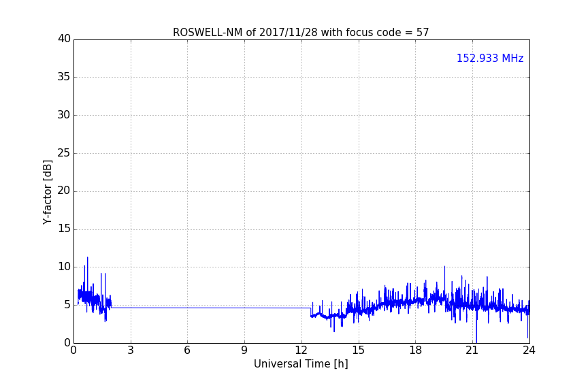The width and height of the screenshot is (588, 392).
Task: Click the Universal Time [h] axis label
Action: 301,364
